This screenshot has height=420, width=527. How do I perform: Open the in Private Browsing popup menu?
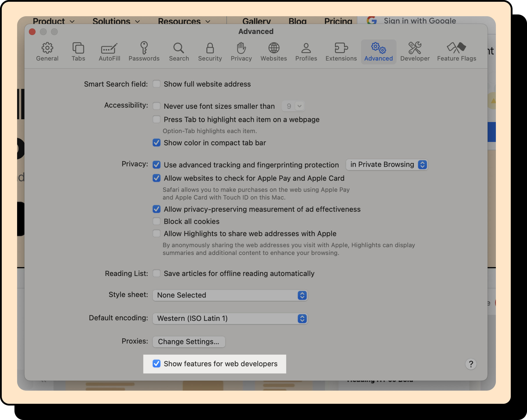coord(387,165)
